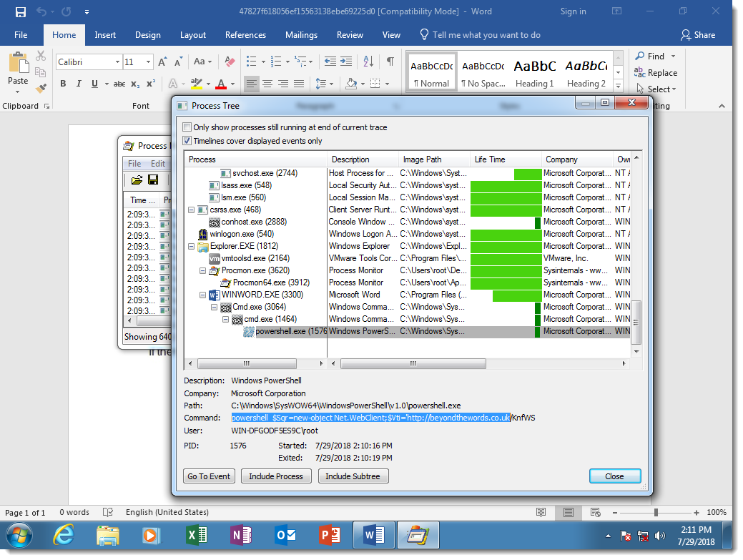The width and height of the screenshot is (743, 560).
Task: Switch to the Layout tab
Action: point(193,35)
